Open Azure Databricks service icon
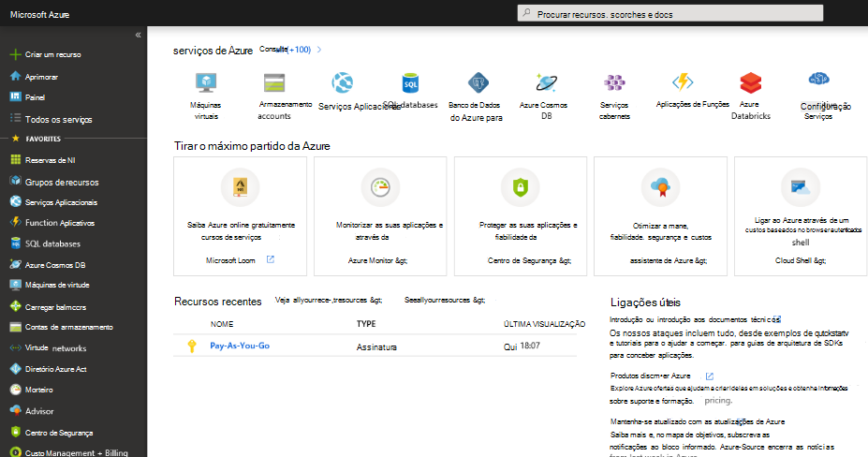This screenshot has height=457, width=868. pos(751,82)
